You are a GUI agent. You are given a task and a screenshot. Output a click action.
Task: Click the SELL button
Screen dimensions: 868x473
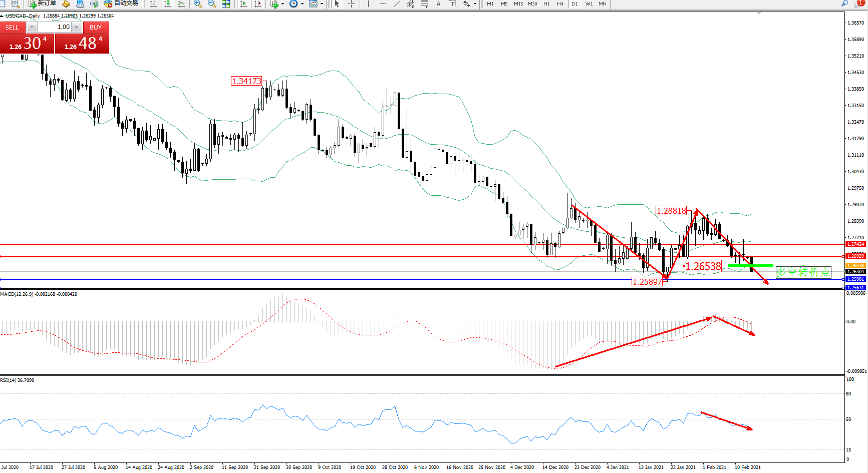[x=12, y=28]
